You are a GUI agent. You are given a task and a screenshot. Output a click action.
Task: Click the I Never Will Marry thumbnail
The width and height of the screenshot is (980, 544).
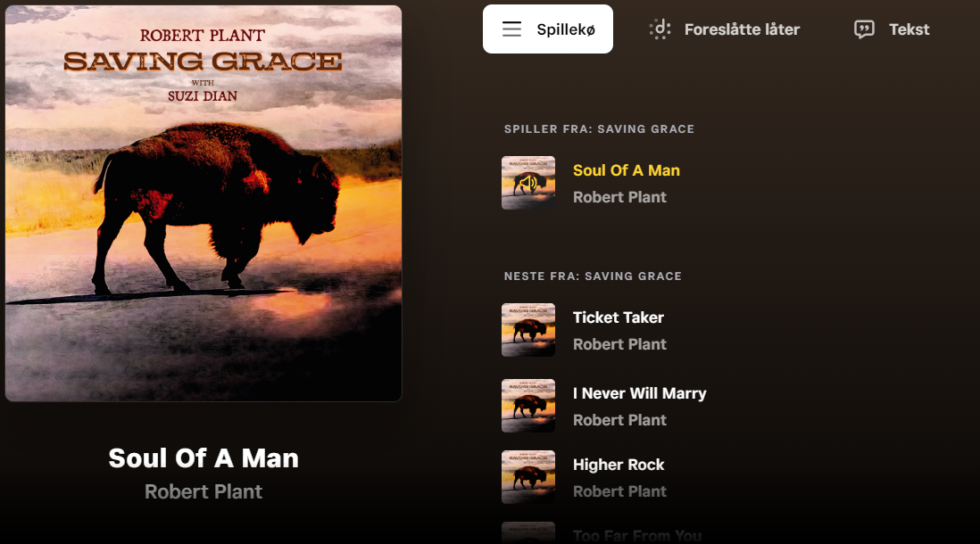[x=528, y=406]
